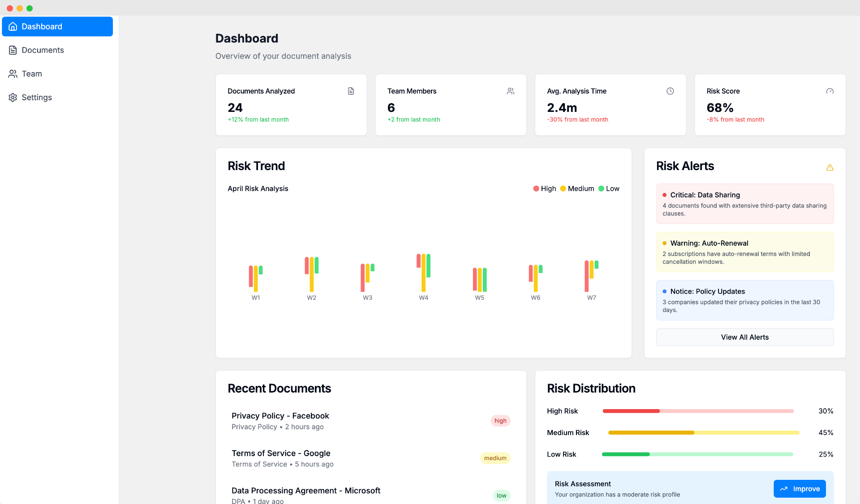
Task: Click '-8% from last month' text
Action: tap(735, 120)
